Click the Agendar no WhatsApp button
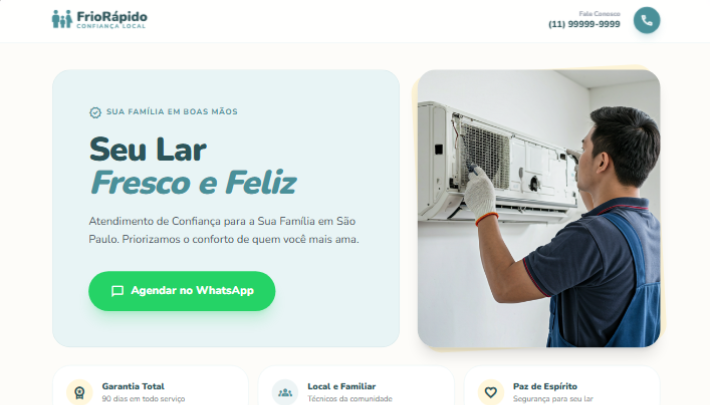 tap(182, 291)
